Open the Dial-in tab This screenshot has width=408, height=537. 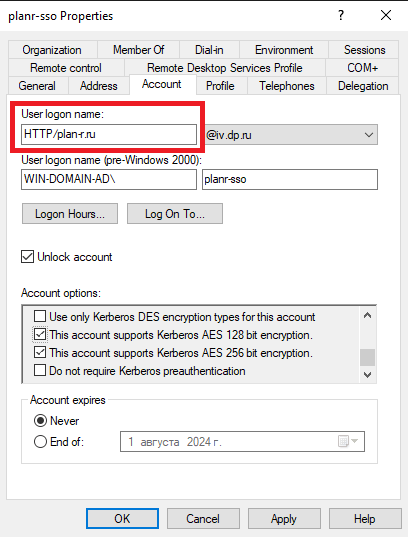[209, 50]
